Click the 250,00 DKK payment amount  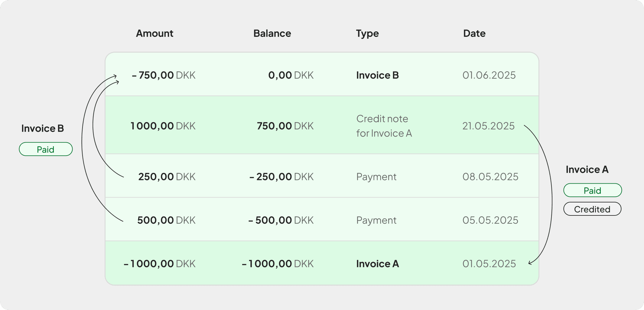pyautogui.click(x=167, y=177)
